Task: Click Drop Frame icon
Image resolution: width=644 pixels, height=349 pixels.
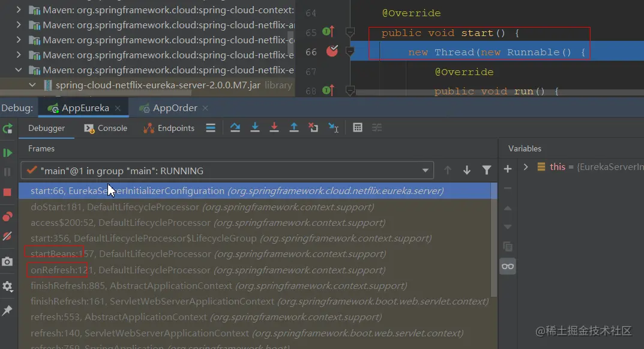Action: (x=313, y=128)
